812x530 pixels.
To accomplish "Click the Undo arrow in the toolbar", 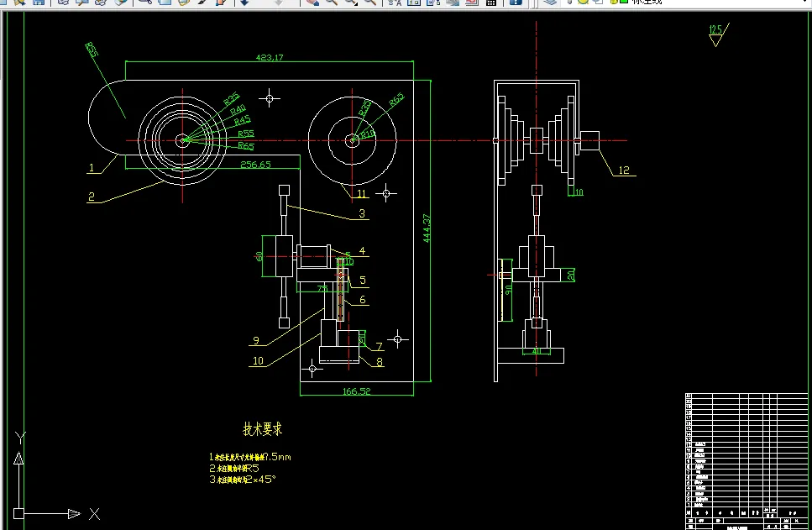I will [x=244, y=2].
